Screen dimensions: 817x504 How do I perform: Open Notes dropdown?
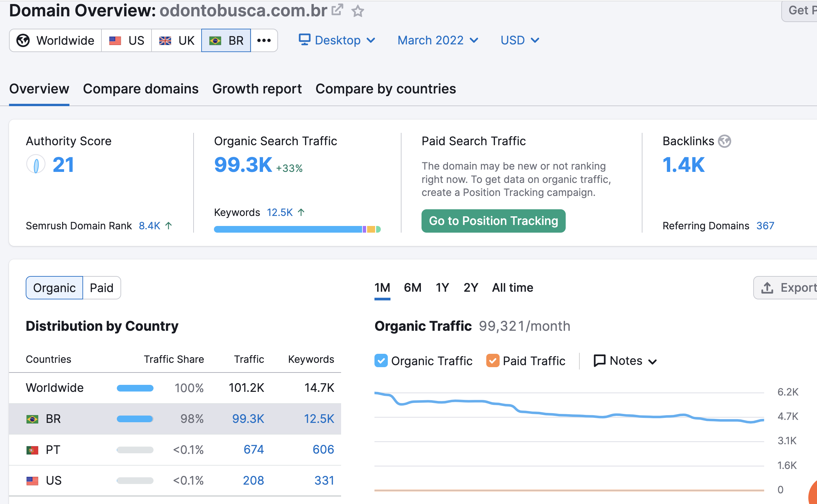pyautogui.click(x=625, y=361)
